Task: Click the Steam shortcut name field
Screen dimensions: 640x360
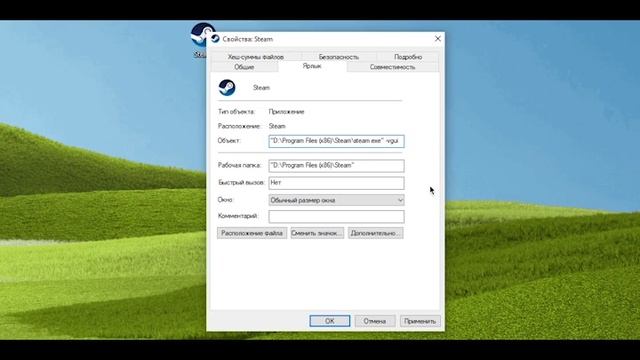Action: [261, 88]
